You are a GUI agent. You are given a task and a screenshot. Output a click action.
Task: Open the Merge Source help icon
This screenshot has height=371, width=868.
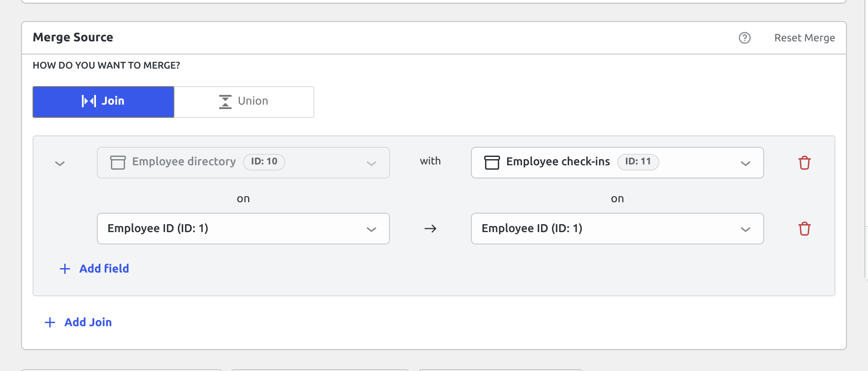point(745,38)
